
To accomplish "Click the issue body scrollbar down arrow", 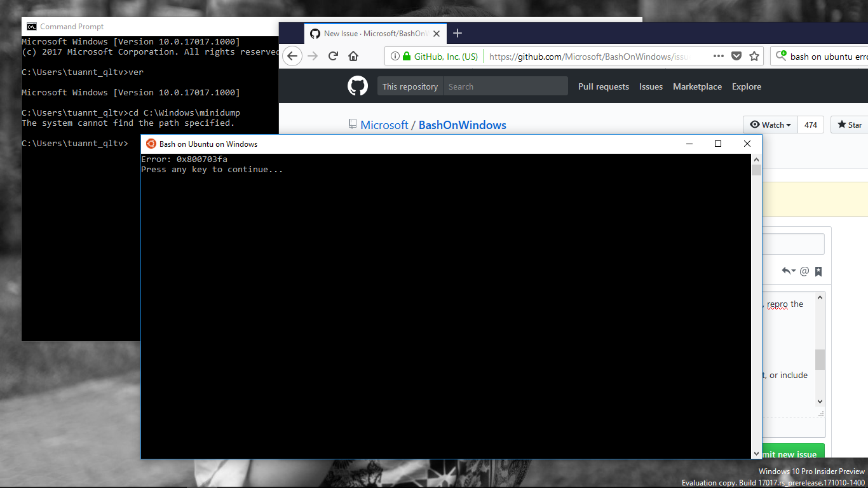I will 820,401.
